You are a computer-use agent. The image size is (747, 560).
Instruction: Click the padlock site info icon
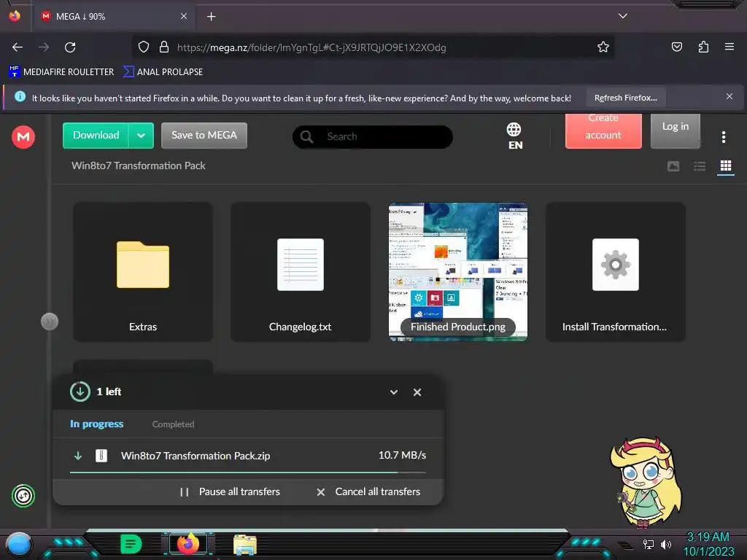164,47
